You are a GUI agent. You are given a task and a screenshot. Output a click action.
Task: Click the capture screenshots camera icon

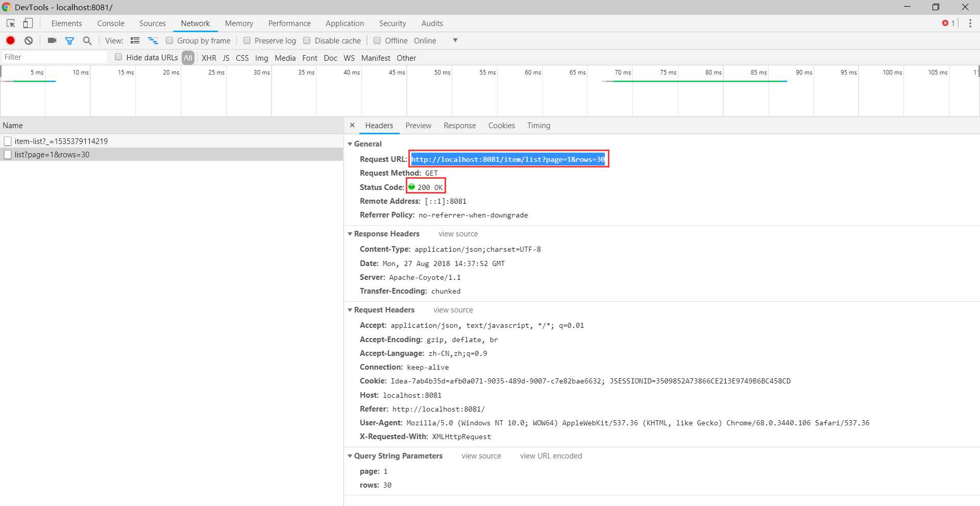tap(52, 40)
